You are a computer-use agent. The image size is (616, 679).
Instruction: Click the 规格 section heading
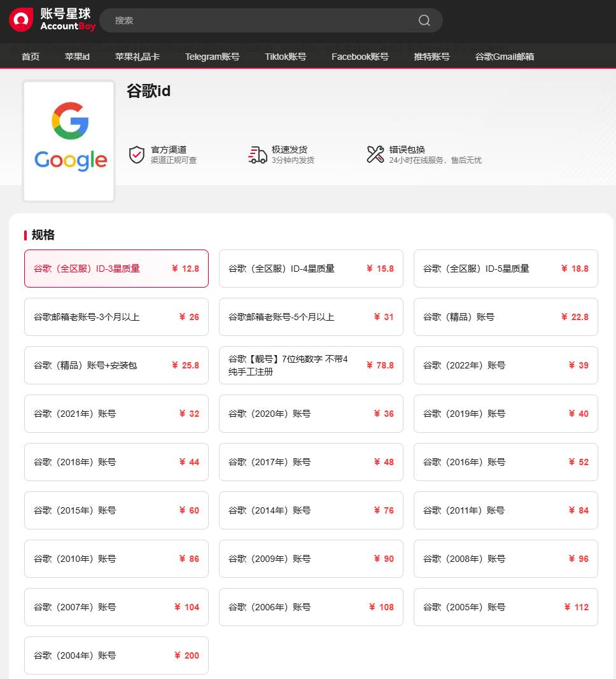click(43, 235)
